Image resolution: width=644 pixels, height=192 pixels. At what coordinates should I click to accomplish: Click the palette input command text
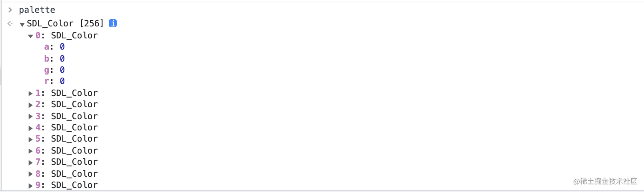pyautogui.click(x=37, y=10)
